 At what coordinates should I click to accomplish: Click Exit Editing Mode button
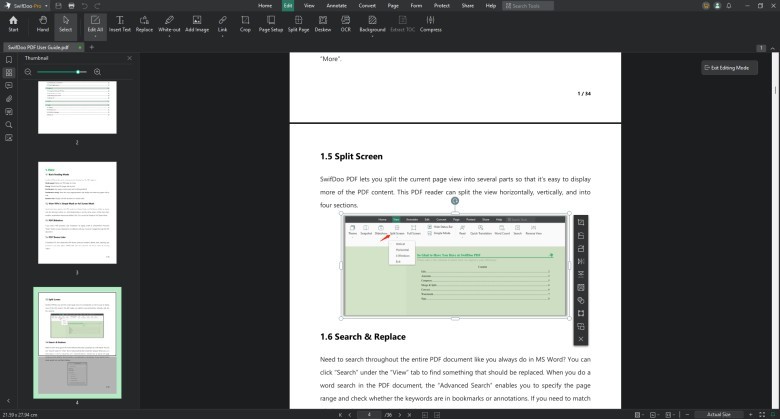[729, 68]
